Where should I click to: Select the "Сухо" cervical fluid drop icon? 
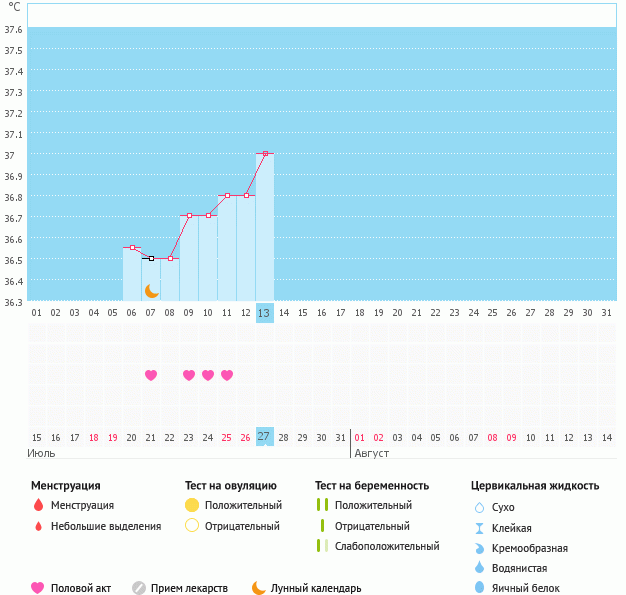(x=478, y=507)
